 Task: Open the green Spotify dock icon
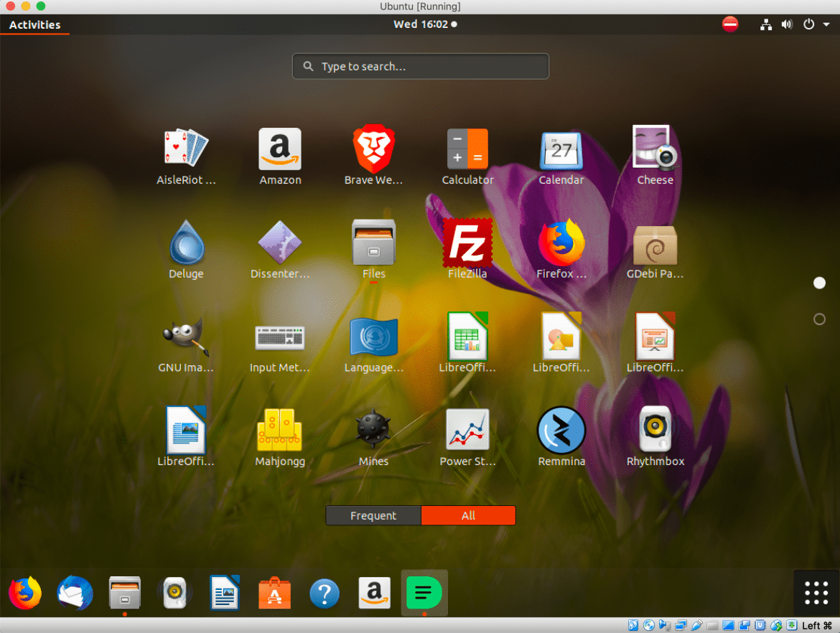point(424,593)
